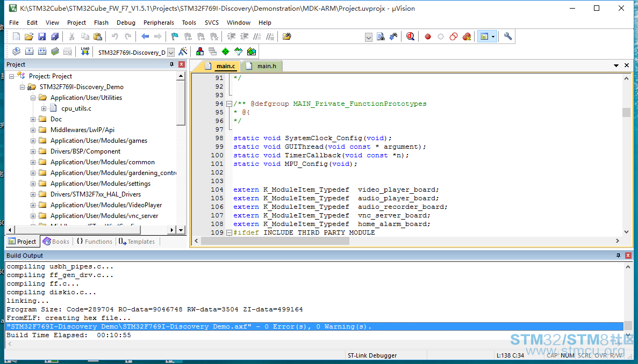Click the Translate file icon

click(x=16, y=52)
